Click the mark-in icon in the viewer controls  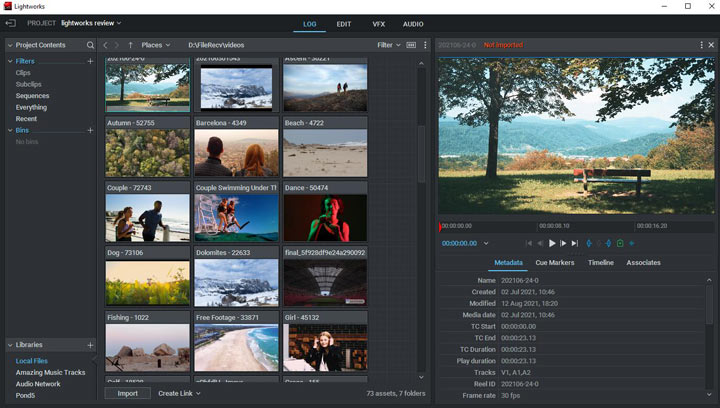click(589, 243)
